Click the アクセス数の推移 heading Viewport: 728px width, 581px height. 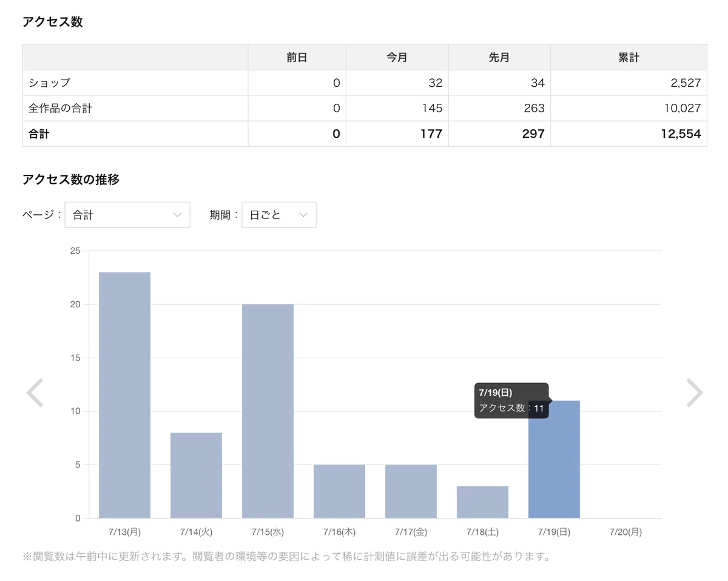pos(71,179)
